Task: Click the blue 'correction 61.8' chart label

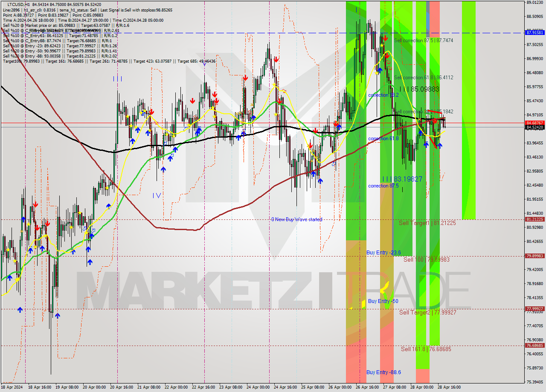Action: [x=383, y=138]
